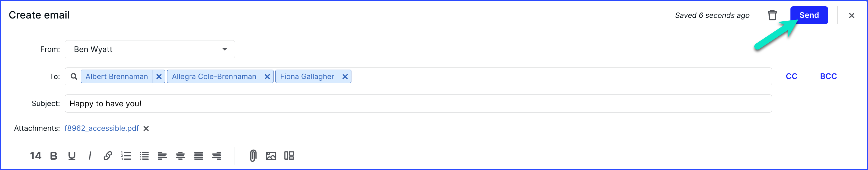Insert a hyperlink with the link icon
This screenshot has height=170, width=868.
point(108,156)
